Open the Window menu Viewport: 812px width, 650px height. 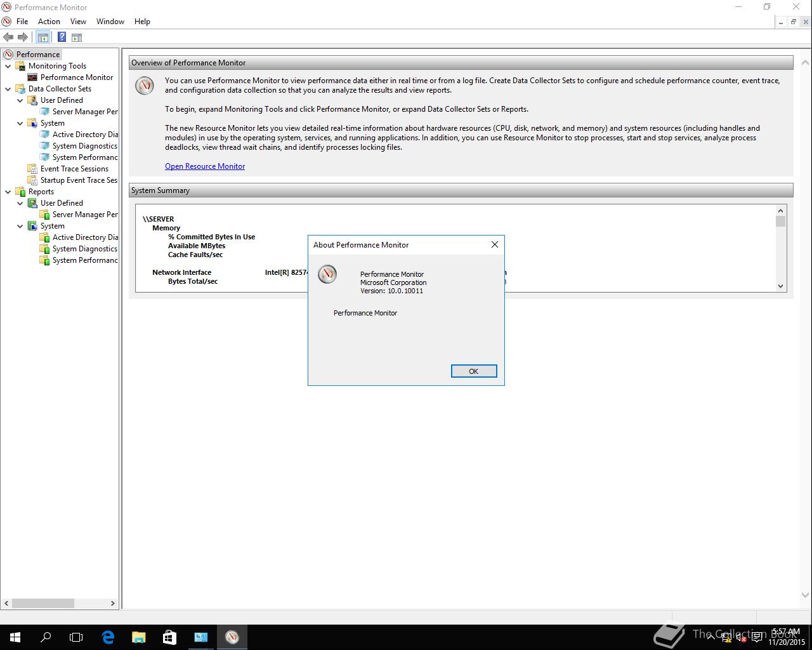pos(110,22)
